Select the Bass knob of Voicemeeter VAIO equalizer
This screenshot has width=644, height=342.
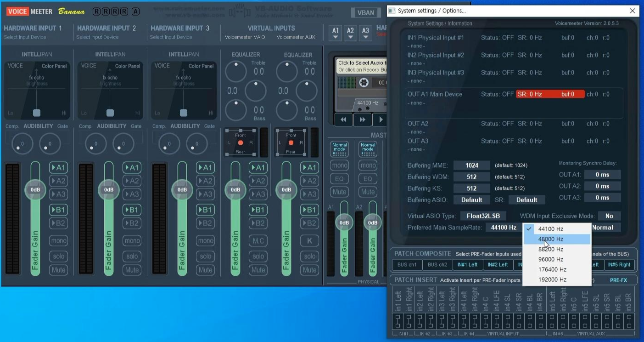point(236,109)
